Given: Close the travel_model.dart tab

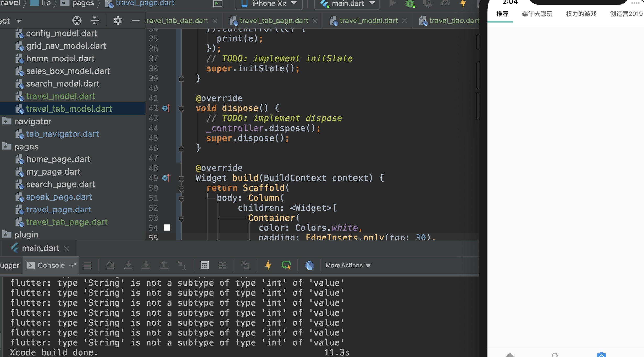Looking at the screenshot, I should (x=404, y=21).
